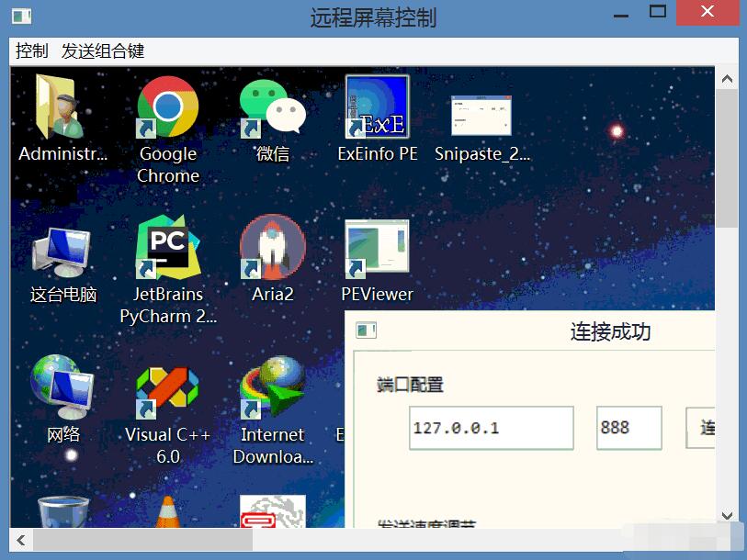Maximize the 远程屏幕控制 window
This screenshot has height=560, width=747.
(658, 11)
